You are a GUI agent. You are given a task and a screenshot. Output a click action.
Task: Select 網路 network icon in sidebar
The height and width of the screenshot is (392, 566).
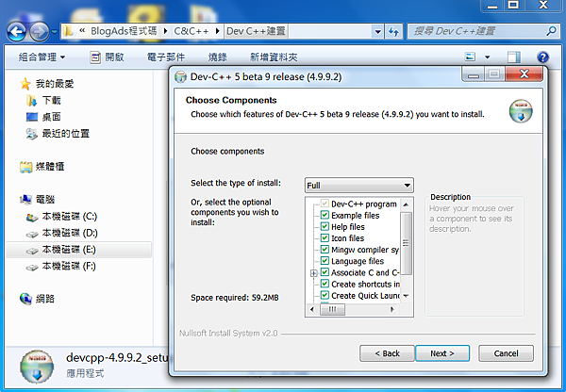click(25, 299)
